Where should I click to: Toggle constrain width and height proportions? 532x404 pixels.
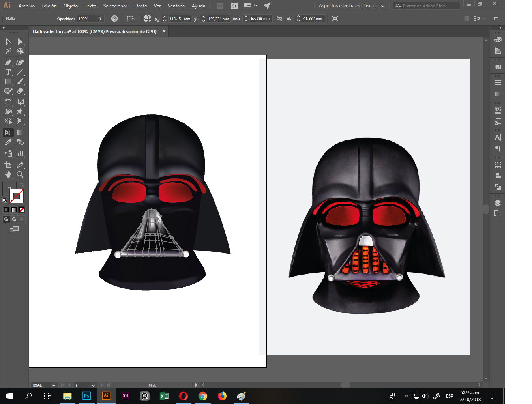tap(279, 19)
